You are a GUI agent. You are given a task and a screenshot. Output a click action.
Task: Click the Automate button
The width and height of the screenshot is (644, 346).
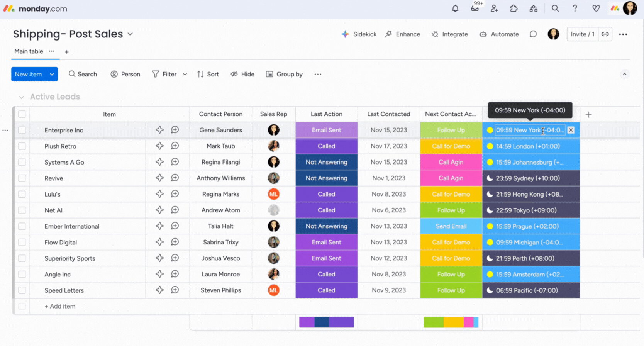[499, 34]
